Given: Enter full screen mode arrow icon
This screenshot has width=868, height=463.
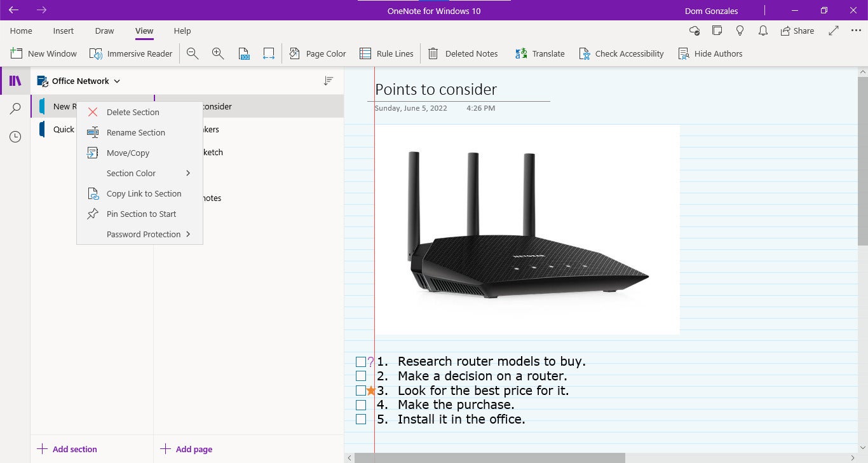Looking at the screenshot, I should [x=834, y=31].
